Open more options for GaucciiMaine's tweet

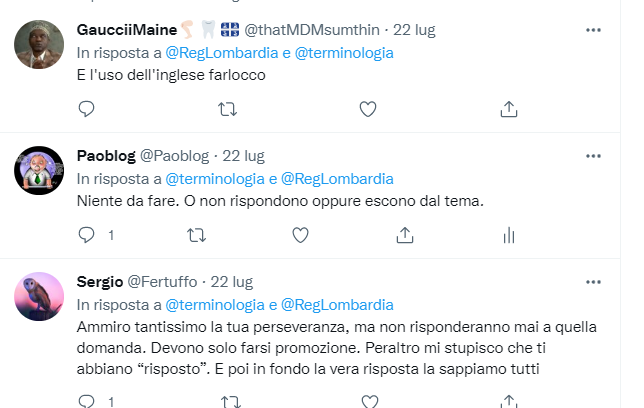[x=593, y=29]
